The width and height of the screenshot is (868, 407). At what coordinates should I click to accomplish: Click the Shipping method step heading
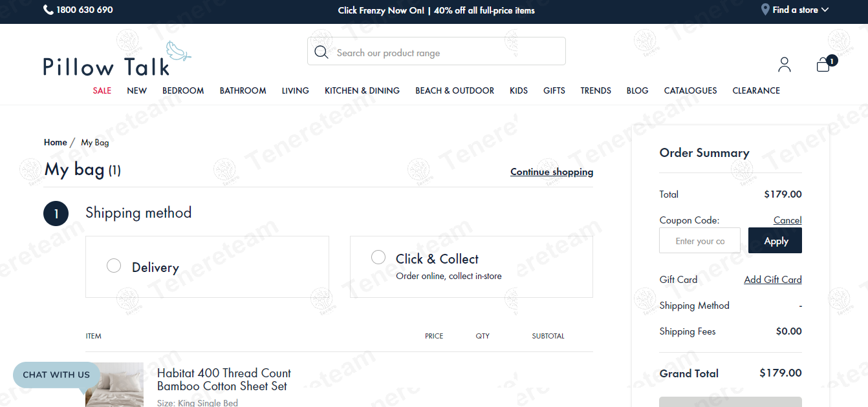[x=138, y=213]
